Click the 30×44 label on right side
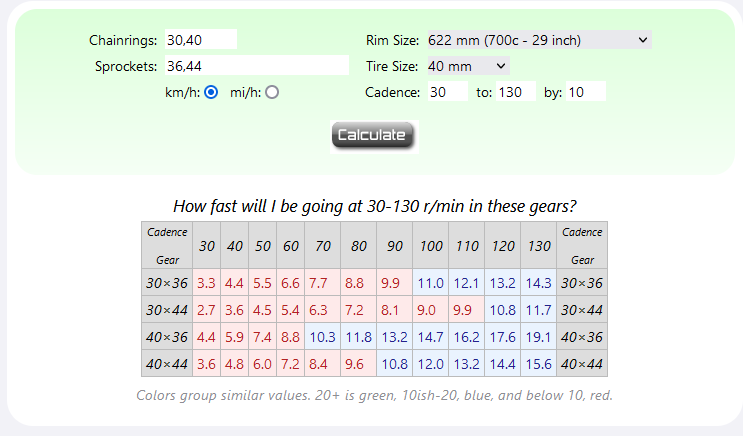Screen dimensions: 743x436 [583, 310]
